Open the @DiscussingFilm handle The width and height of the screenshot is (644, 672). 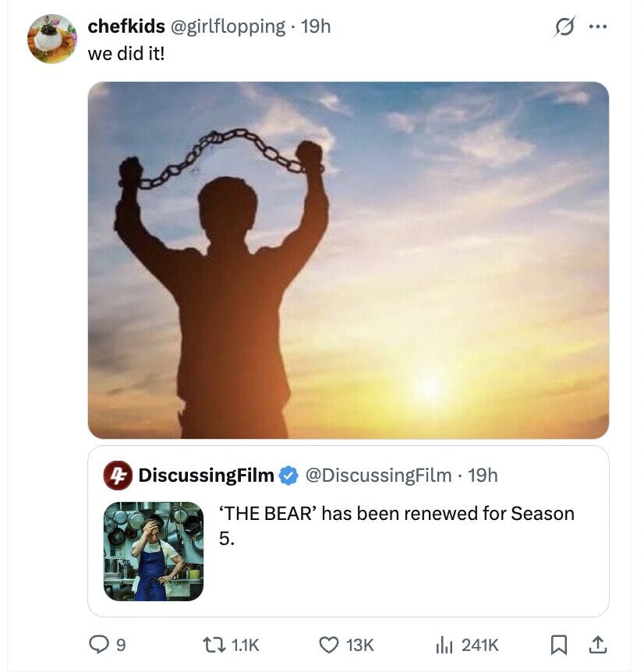click(x=378, y=476)
